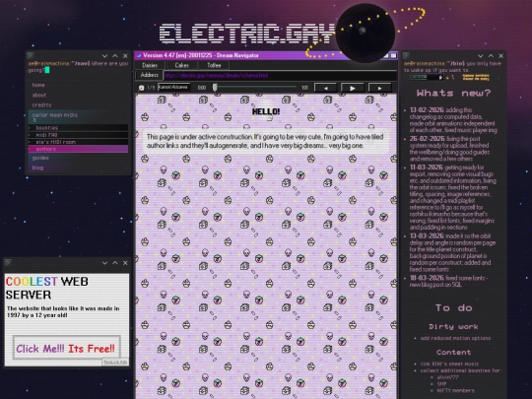Collapse the bio window with the down chevron
Screen dimensions: 532x399
[481, 56]
